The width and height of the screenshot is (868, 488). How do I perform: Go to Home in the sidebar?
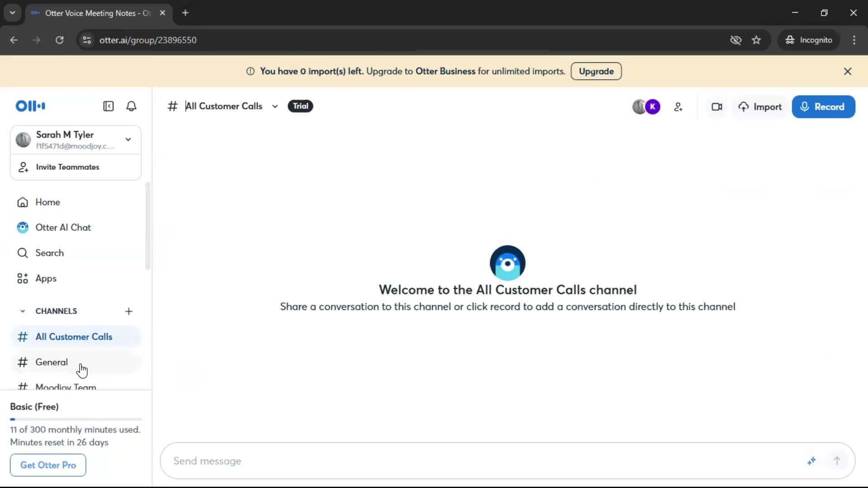[x=75, y=202]
